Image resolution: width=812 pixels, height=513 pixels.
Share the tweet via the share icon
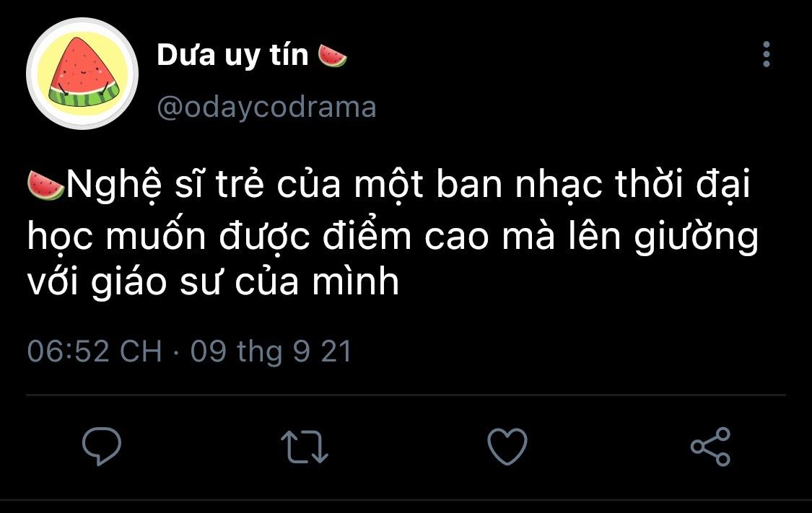coord(710,446)
